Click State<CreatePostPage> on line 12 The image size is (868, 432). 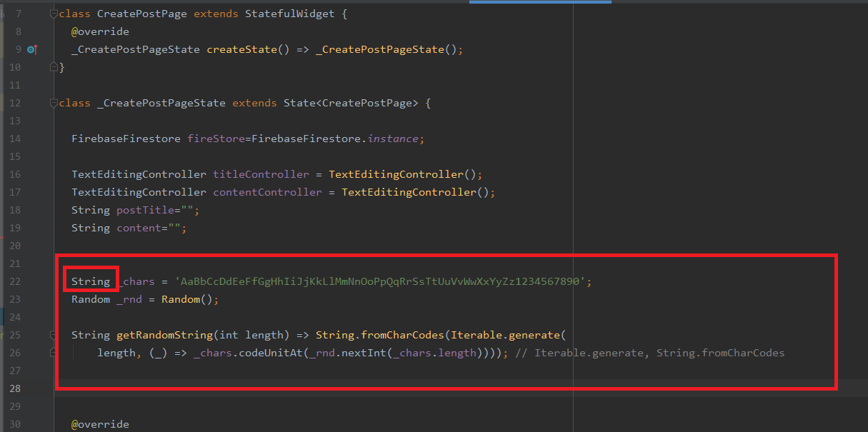351,103
